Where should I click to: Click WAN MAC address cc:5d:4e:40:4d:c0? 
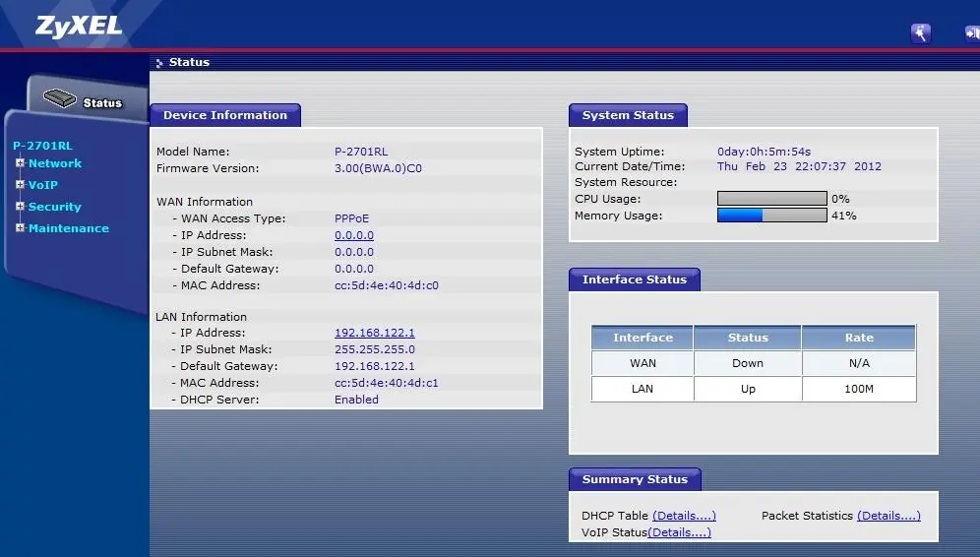(387, 285)
